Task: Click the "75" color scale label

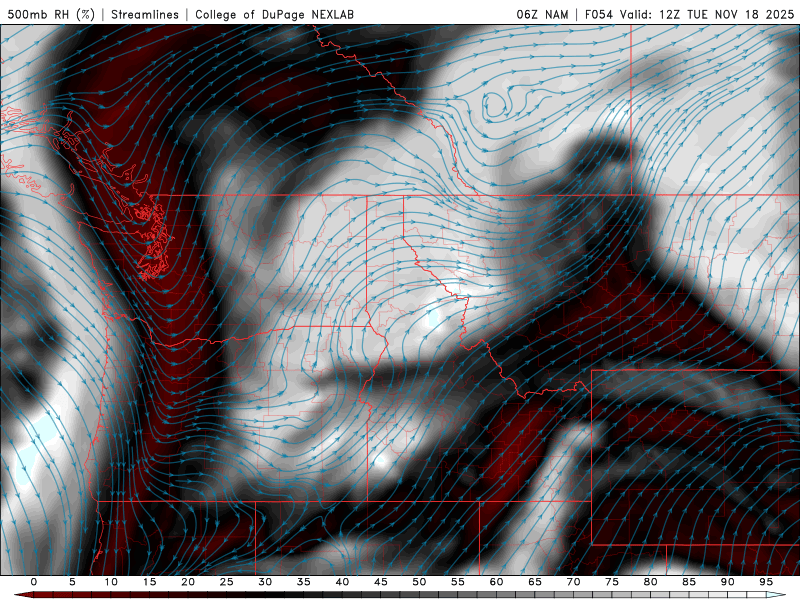Action: [x=612, y=582]
